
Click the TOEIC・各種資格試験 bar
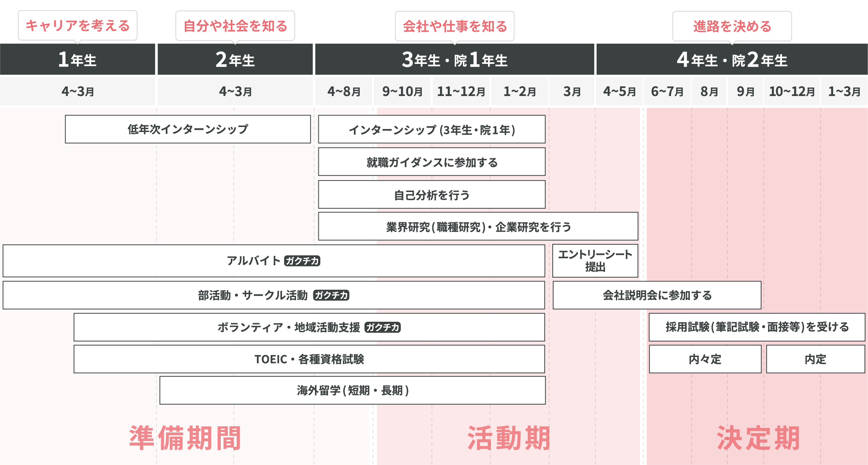click(x=309, y=359)
